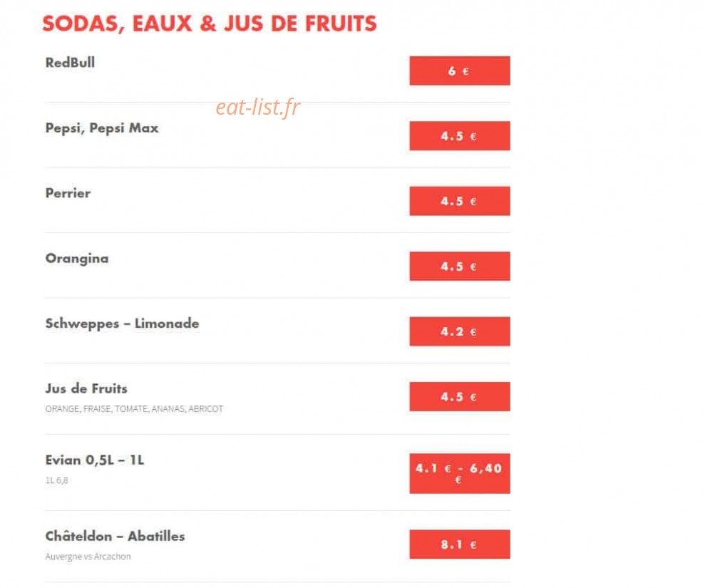Click the Evian 4.1 € - 6,40 € price box
Image resolution: width=705 pixels, height=588 pixels.
pyautogui.click(x=460, y=473)
